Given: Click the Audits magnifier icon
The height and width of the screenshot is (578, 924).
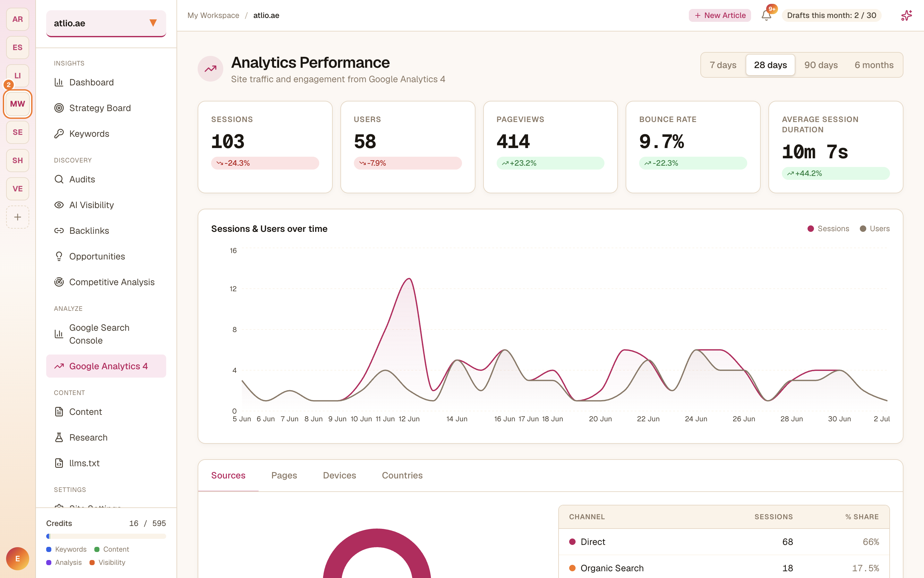Looking at the screenshot, I should pyautogui.click(x=59, y=179).
